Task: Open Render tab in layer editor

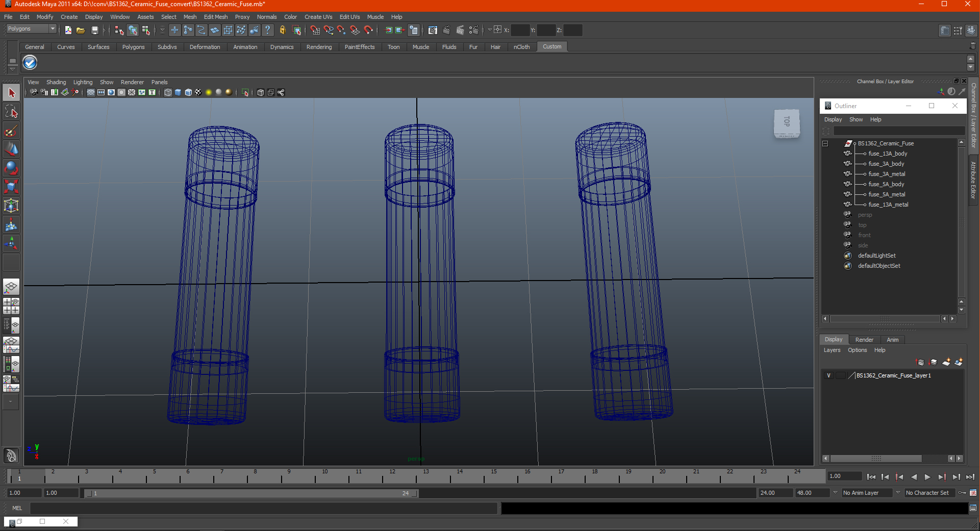Action: point(864,340)
